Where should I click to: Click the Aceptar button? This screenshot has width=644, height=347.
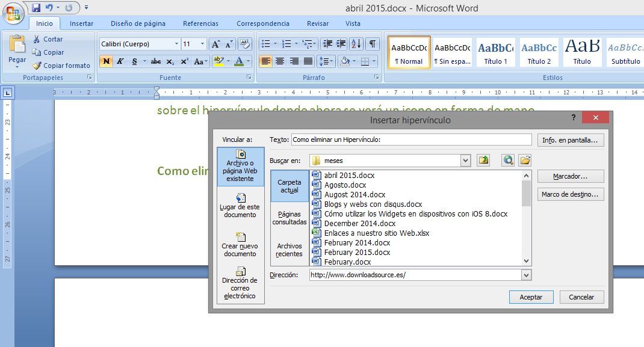531,297
